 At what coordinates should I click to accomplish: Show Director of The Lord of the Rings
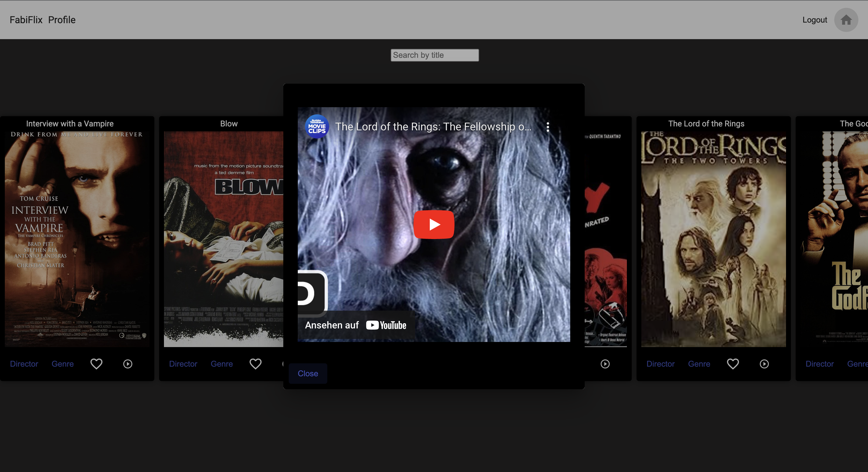[660, 364]
